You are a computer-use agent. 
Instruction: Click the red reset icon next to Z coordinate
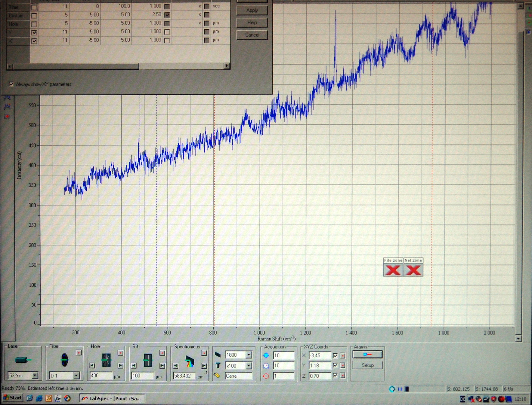click(x=343, y=375)
